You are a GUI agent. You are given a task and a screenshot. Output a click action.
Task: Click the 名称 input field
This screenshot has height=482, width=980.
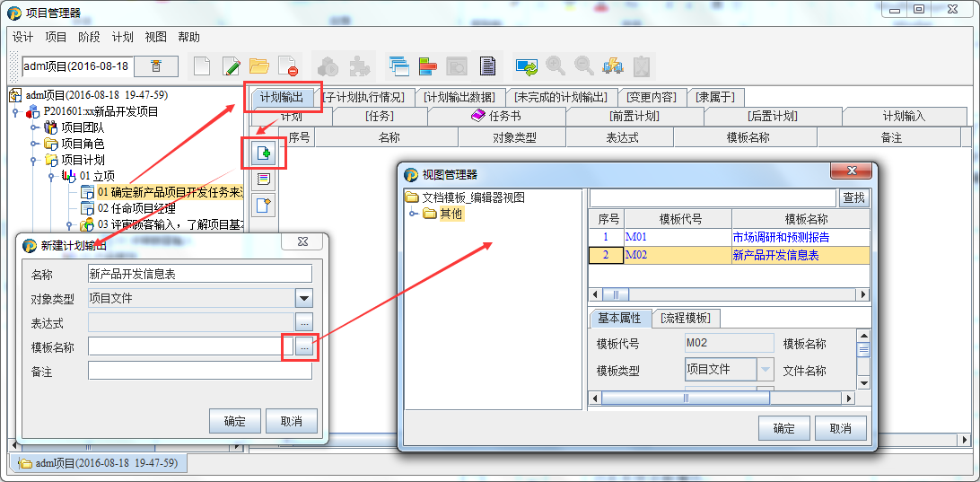pyautogui.click(x=200, y=273)
